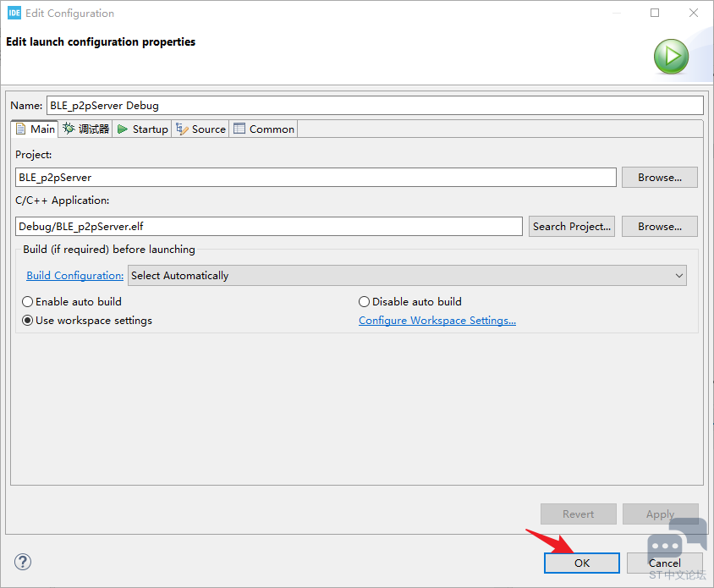Maximize the Edit Configuration window
The image size is (714, 588).
(654, 13)
